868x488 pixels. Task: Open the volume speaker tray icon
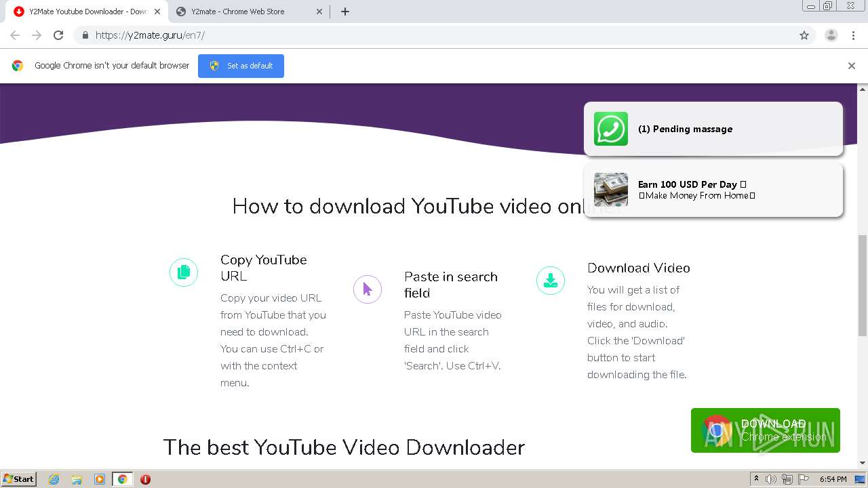pyautogui.click(x=771, y=479)
